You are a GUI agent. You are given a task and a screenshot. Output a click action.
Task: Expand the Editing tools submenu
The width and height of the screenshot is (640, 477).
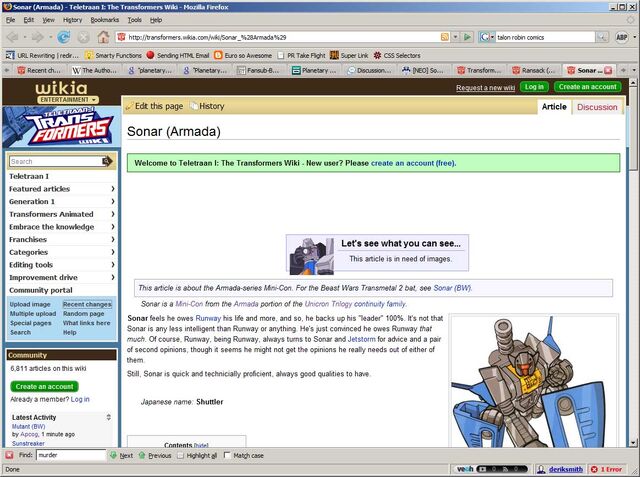113,264
